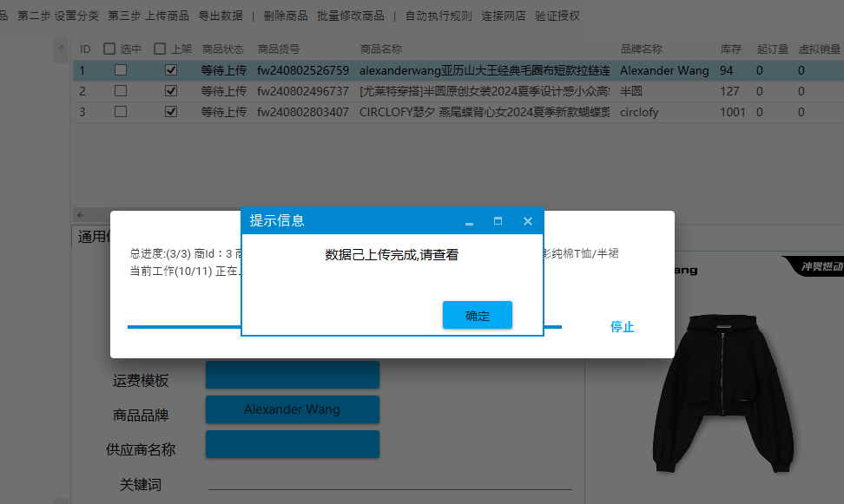The width and height of the screenshot is (844, 504).
Task: Choose 导出数据 from the top menu
Action: [x=221, y=16]
